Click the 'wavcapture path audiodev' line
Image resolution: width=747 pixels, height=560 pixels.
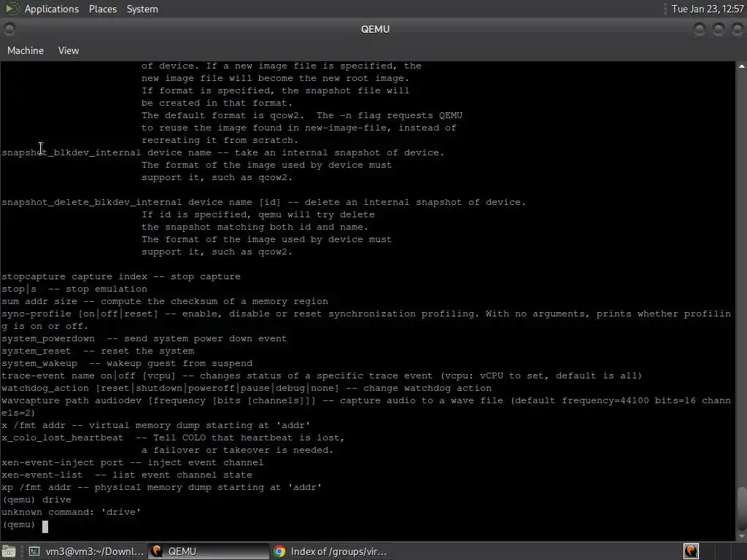pos(366,407)
